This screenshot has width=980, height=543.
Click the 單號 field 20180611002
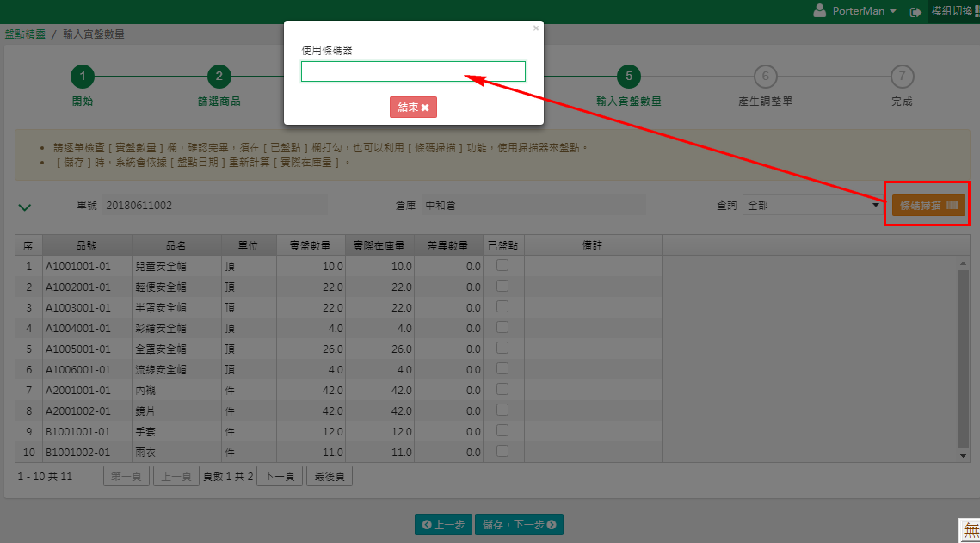(x=214, y=205)
